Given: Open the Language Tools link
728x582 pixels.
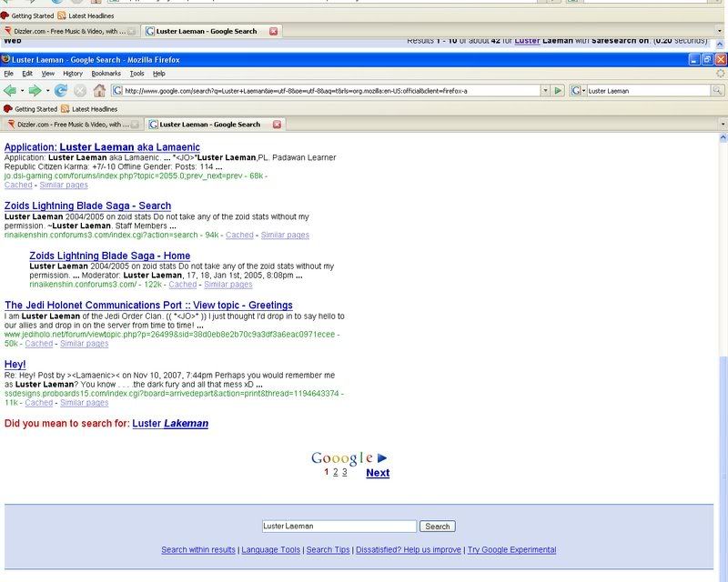Looking at the screenshot, I should click(270, 549).
